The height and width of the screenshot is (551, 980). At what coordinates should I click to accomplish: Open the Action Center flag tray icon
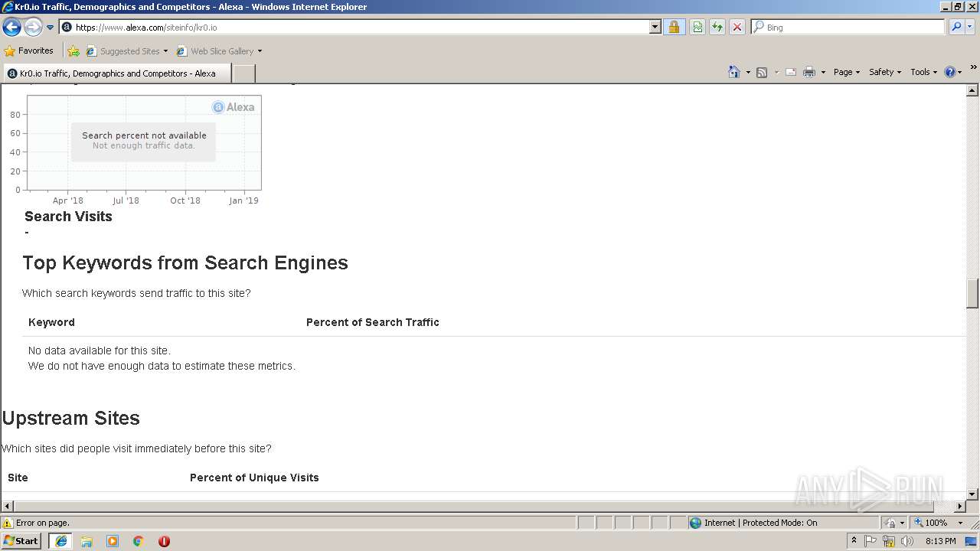coord(871,541)
